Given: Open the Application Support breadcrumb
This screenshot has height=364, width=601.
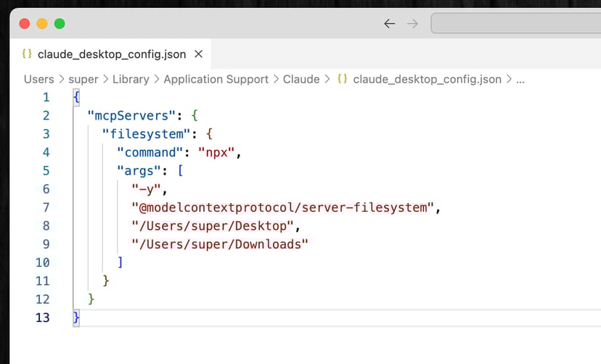Looking at the screenshot, I should pos(216,79).
